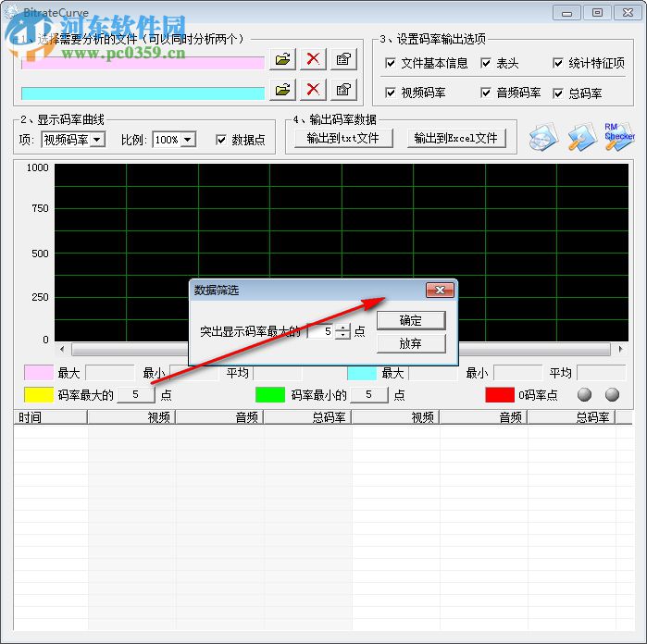The height and width of the screenshot is (644, 647).
Task: Click the points number field in dialog
Action: click(x=322, y=331)
